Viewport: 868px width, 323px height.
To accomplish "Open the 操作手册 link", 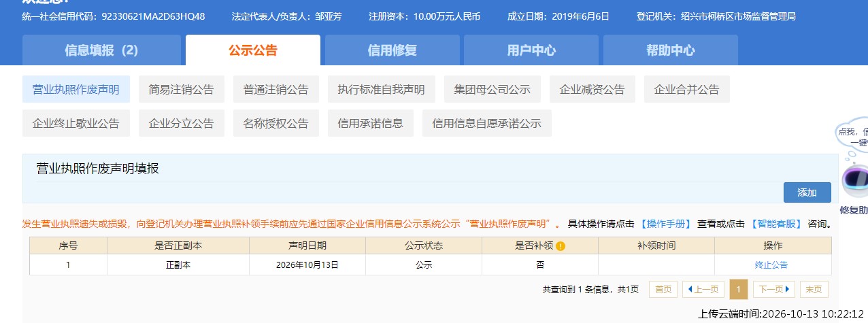I will click(666, 224).
